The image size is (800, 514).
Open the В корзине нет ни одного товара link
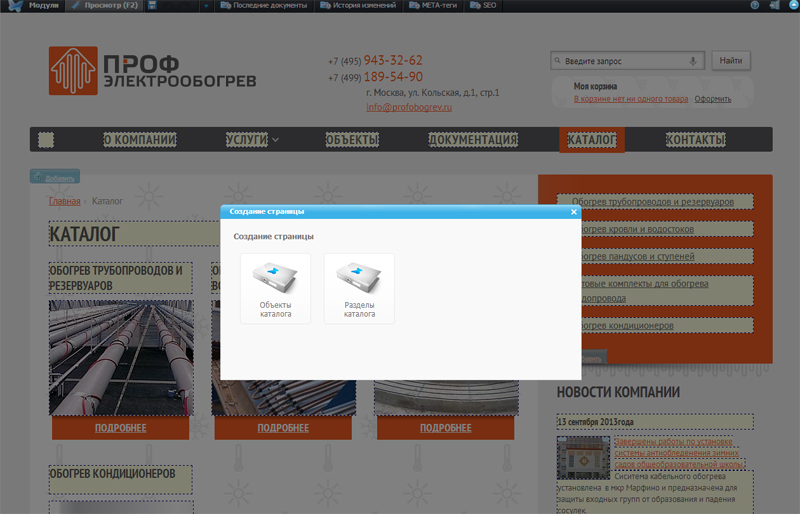click(x=631, y=99)
